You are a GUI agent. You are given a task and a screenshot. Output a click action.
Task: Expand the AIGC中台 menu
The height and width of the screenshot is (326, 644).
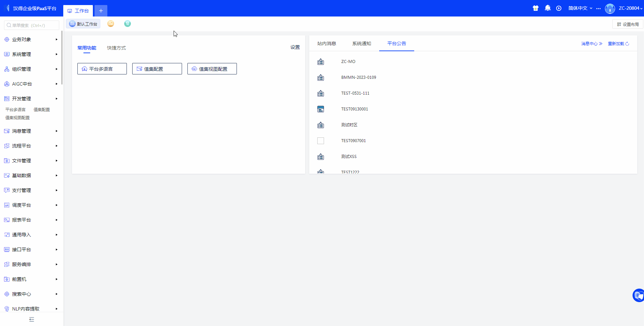click(x=31, y=84)
